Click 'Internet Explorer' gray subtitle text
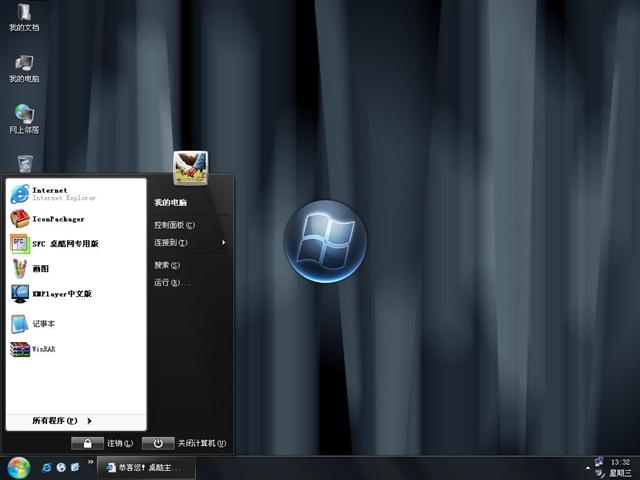The width and height of the screenshot is (640, 480). (64, 198)
